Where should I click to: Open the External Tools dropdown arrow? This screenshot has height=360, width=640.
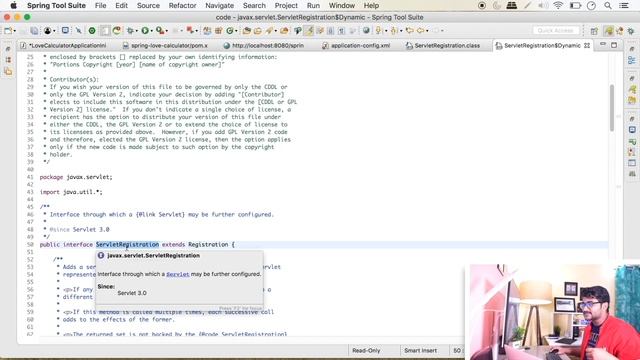[167, 31]
